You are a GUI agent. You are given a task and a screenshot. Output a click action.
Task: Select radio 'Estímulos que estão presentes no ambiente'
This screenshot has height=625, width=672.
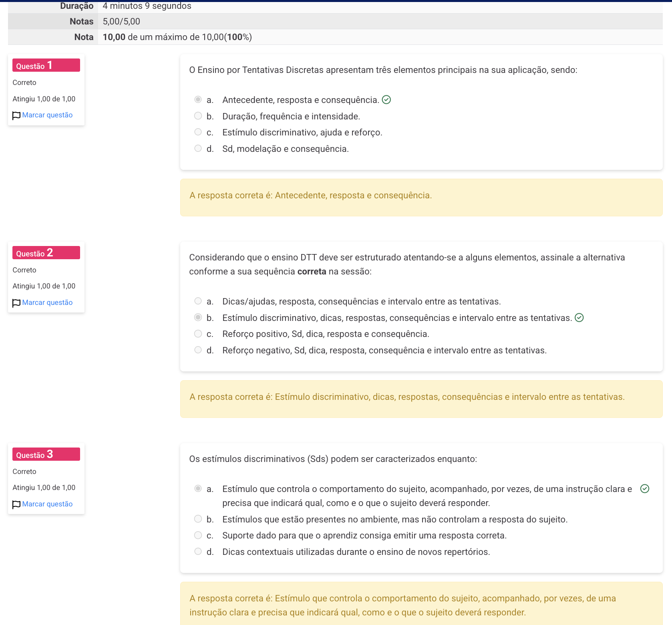pos(198,519)
